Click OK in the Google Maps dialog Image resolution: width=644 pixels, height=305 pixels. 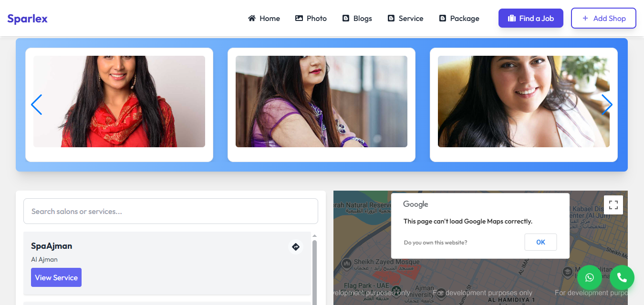(540, 242)
